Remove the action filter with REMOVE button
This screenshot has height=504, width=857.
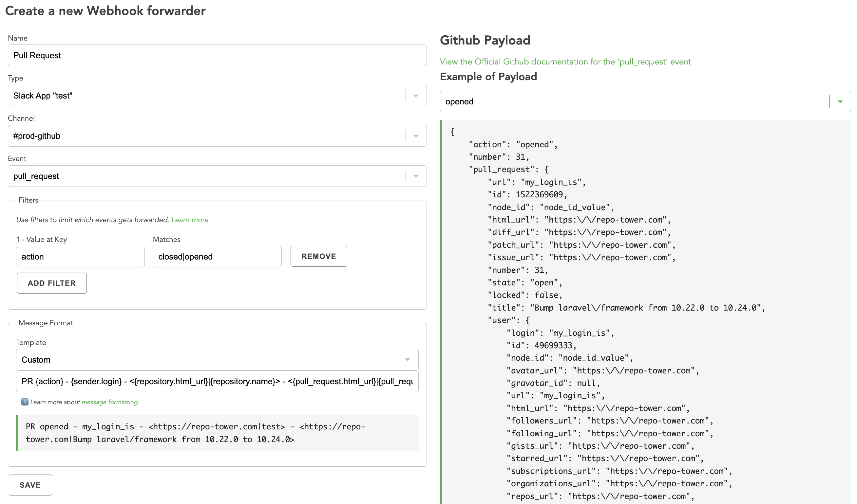point(318,256)
